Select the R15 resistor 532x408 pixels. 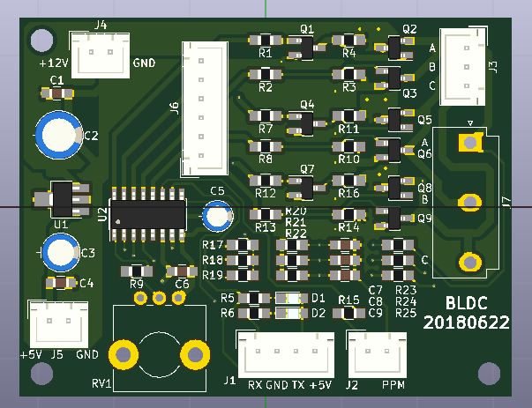tap(348, 313)
